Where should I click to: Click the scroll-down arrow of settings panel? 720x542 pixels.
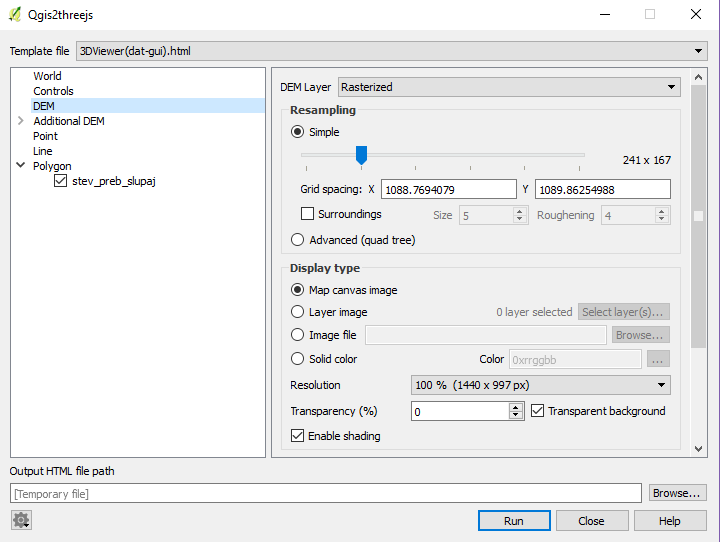pos(698,449)
